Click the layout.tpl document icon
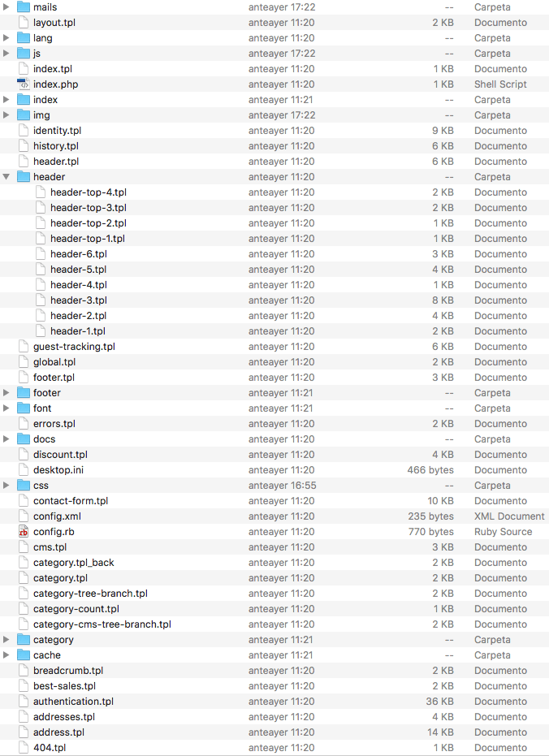 (x=23, y=23)
